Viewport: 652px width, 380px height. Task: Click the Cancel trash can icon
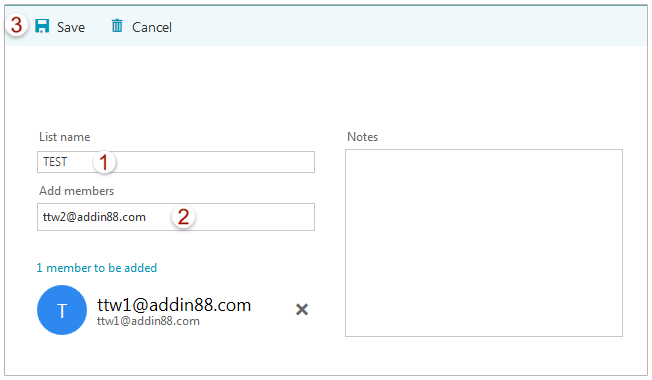click(117, 26)
